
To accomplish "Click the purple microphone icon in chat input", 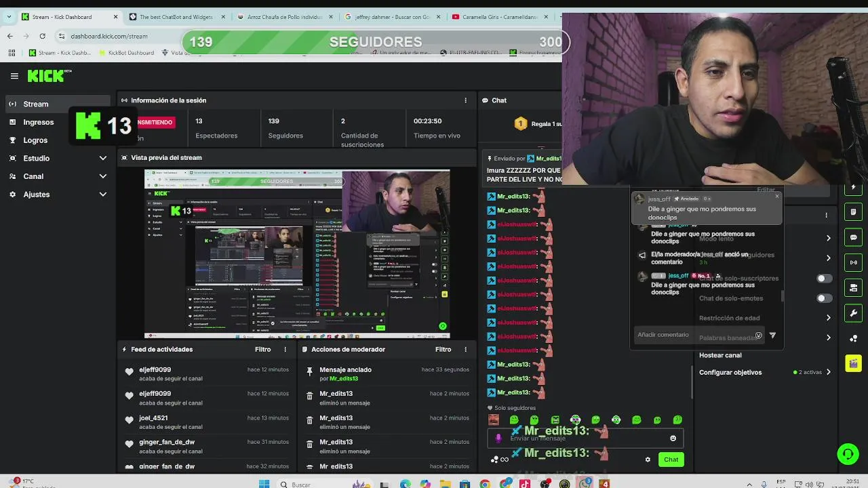I will [x=498, y=439].
